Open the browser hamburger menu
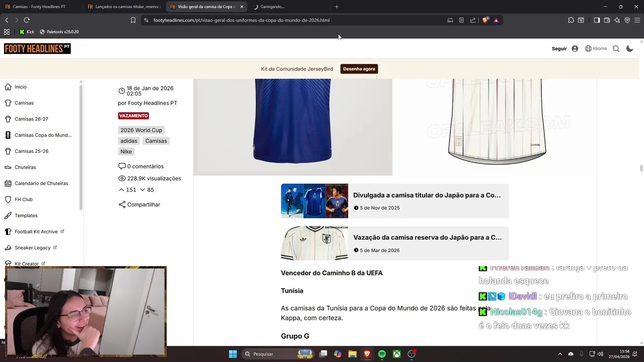The width and height of the screenshot is (644, 362). tap(637, 20)
